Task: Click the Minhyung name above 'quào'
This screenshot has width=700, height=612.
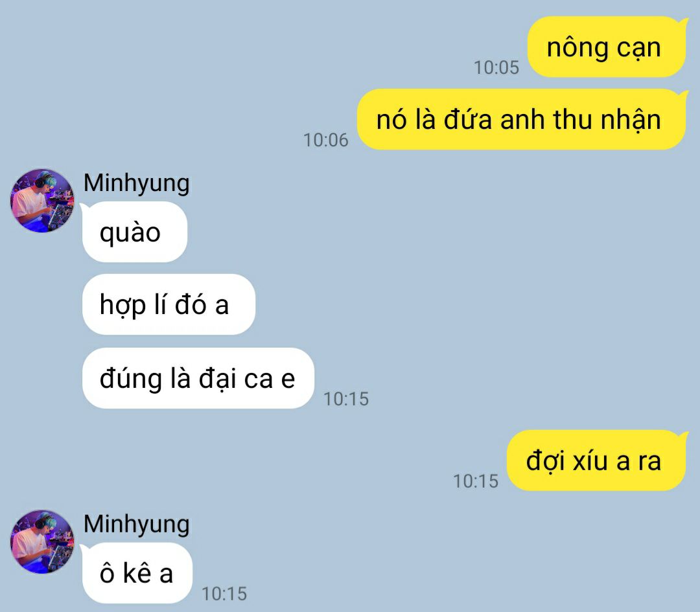Action: [137, 184]
